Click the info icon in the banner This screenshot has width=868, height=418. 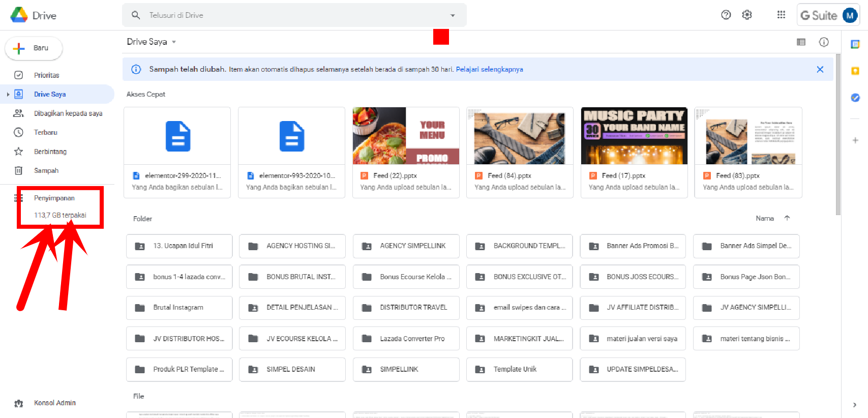[136, 69]
